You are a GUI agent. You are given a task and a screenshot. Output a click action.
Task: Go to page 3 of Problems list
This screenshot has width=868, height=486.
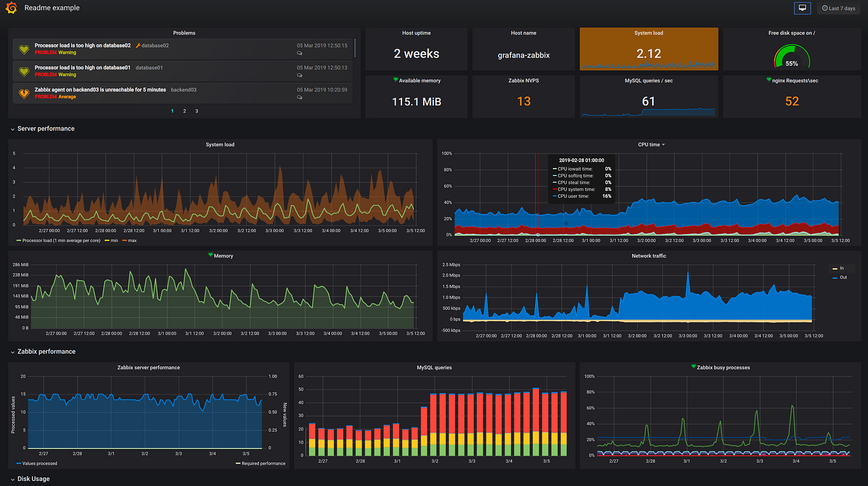(196, 111)
